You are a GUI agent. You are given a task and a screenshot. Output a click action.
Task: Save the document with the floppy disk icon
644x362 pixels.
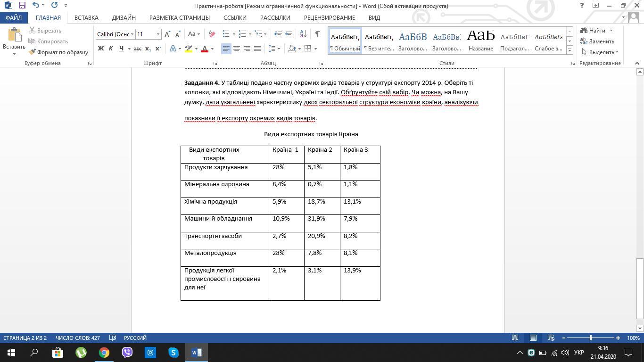[22, 5]
